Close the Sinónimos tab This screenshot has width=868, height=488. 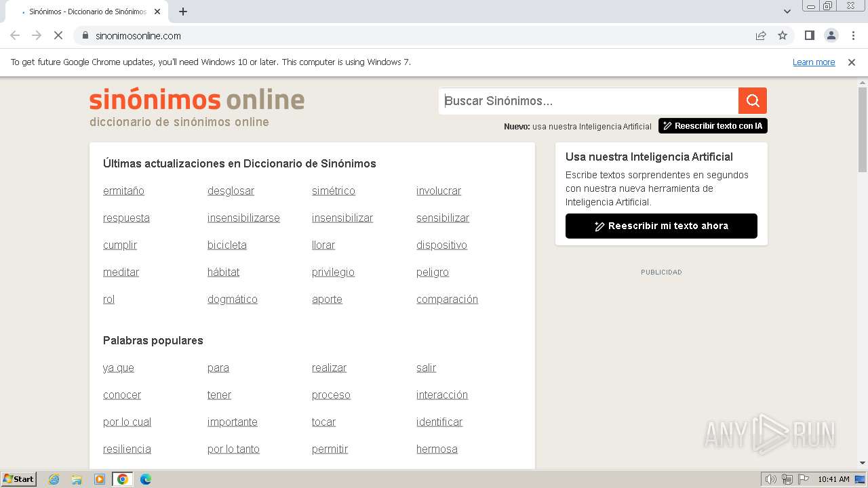pyautogui.click(x=157, y=12)
